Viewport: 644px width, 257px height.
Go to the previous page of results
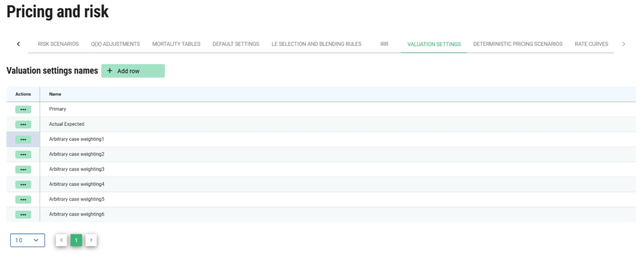[x=61, y=240]
